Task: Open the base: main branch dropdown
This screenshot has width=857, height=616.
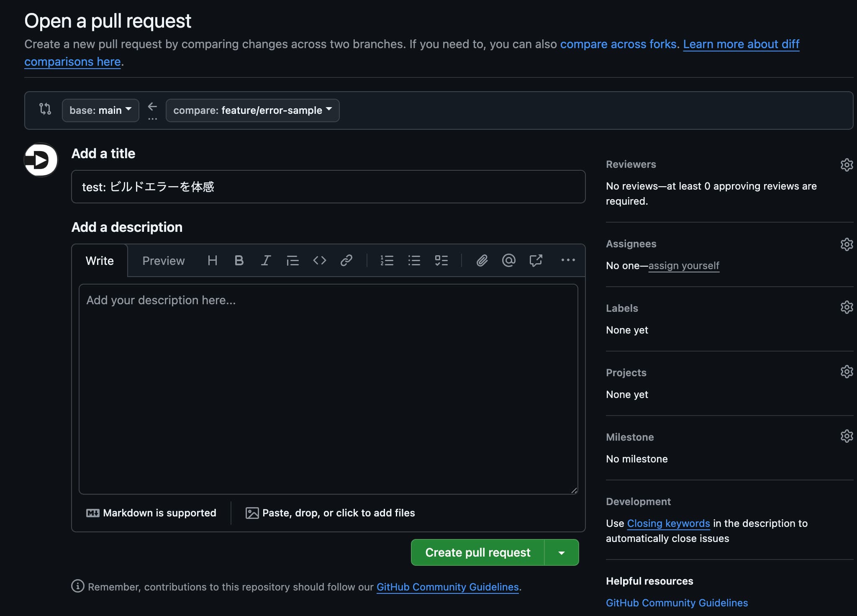Action: tap(100, 110)
